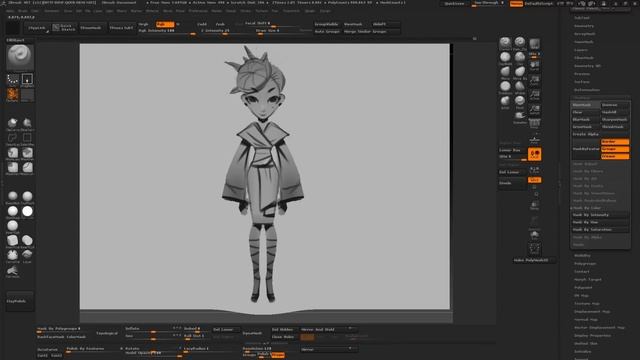Open the current brush thumbnail picker

coord(20,58)
